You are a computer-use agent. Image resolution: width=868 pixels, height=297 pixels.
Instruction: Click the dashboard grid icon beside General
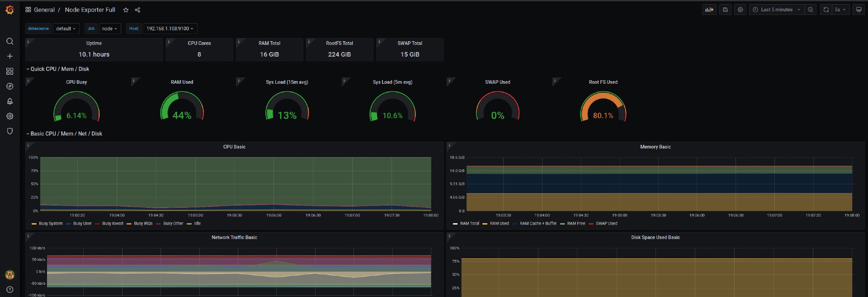click(x=28, y=10)
